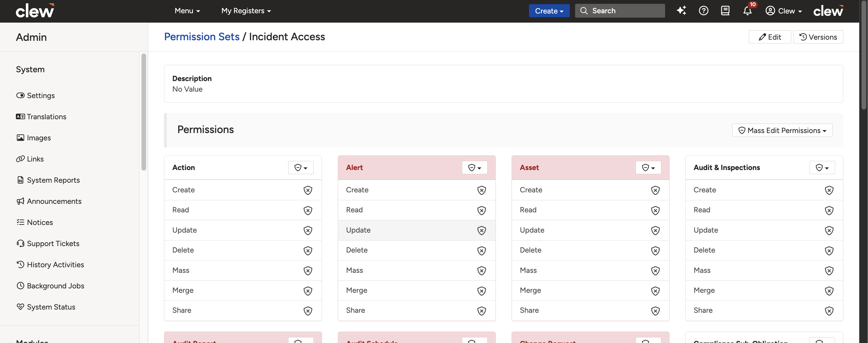Toggle Alert Delete permission shield
Viewport: 868px width, 343px height.
[x=482, y=250]
